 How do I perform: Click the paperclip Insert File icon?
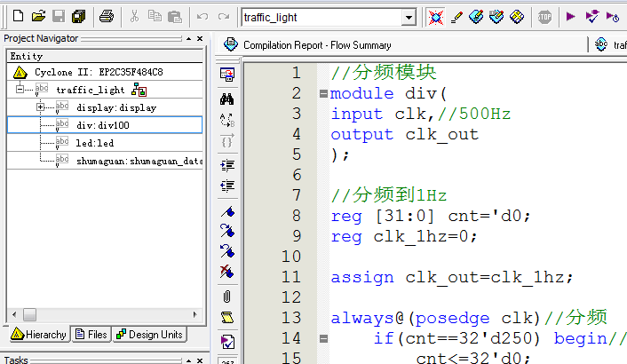pos(227,296)
